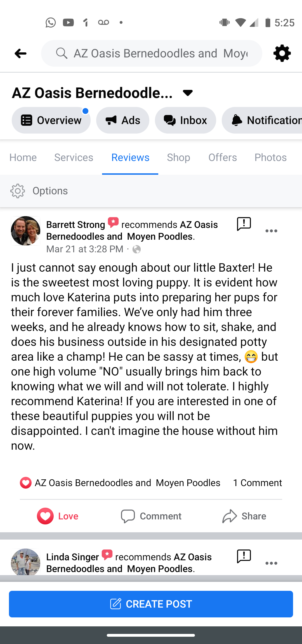Expand the page name dropdown arrow
Viewport: 302px width, 644px height.
click(x=188, y=93)
